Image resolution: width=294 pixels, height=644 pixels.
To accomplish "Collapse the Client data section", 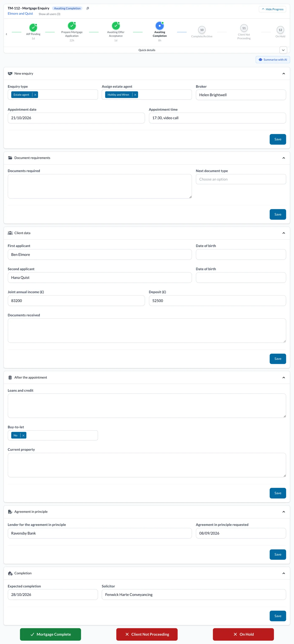I will [283, 233].
